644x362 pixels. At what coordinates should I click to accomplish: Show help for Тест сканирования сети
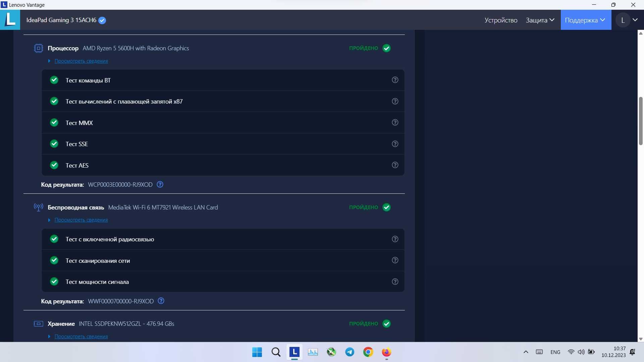tap(395, 260)
